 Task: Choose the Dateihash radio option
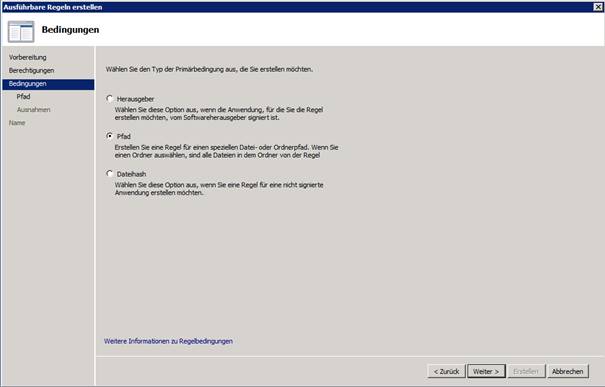click(110, 174)
